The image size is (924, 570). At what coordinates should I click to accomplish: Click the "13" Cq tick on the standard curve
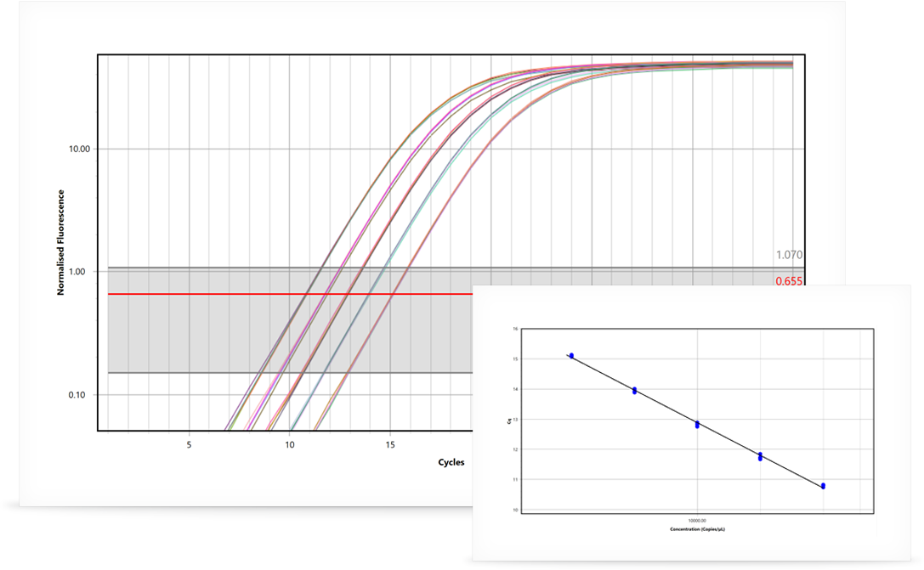pos(515,420)
